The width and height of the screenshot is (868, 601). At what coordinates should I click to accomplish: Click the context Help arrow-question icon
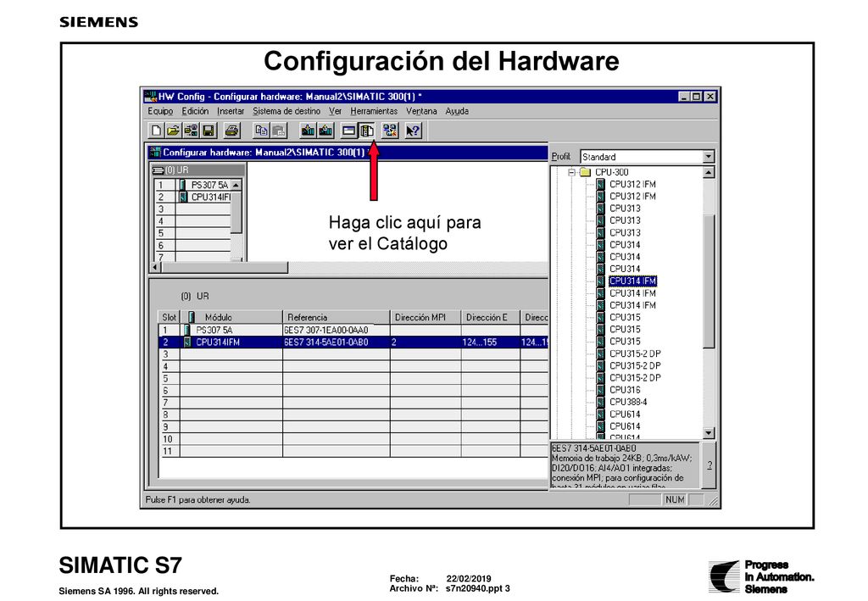(414, 131)
